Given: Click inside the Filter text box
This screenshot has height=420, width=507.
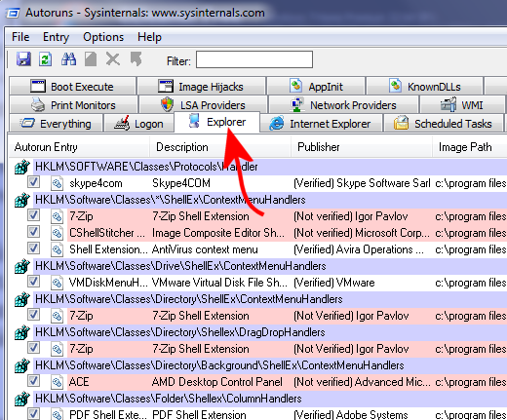Looking at the screenshot, I should [254, 59].
